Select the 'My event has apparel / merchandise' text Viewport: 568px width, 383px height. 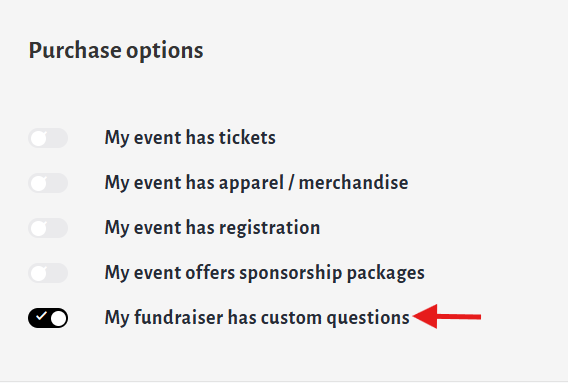tap(256, 183)
